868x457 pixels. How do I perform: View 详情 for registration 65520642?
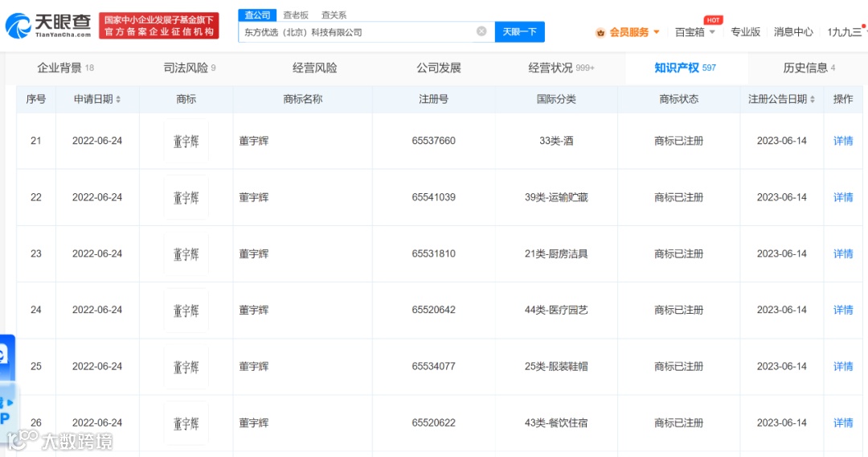843,310
